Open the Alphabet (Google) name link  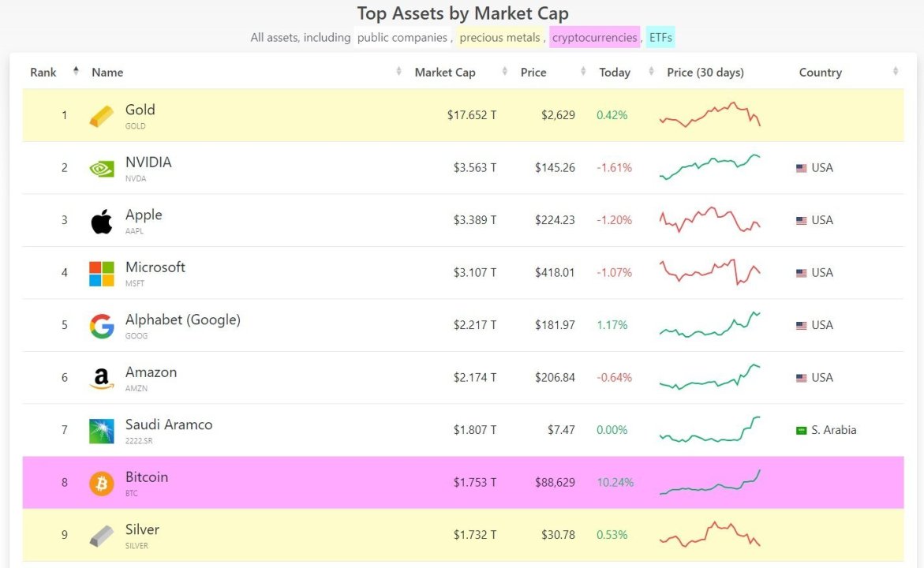[182, 319]
